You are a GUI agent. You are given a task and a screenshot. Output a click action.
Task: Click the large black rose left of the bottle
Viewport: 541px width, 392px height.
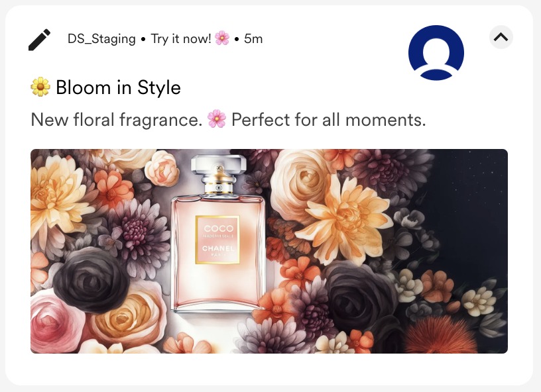click(86, 279)
